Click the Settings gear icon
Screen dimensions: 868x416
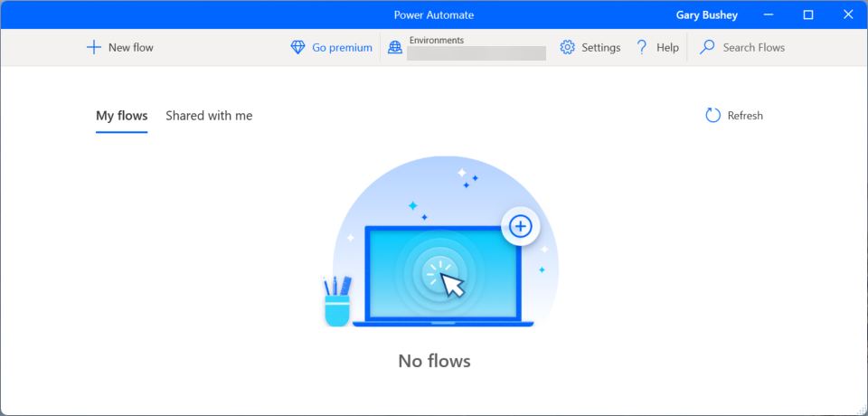[x=568, y=48]
